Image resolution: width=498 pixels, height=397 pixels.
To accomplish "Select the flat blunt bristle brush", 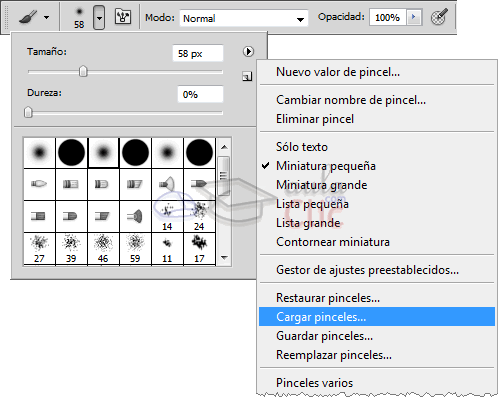I will [x=39, y=216].
